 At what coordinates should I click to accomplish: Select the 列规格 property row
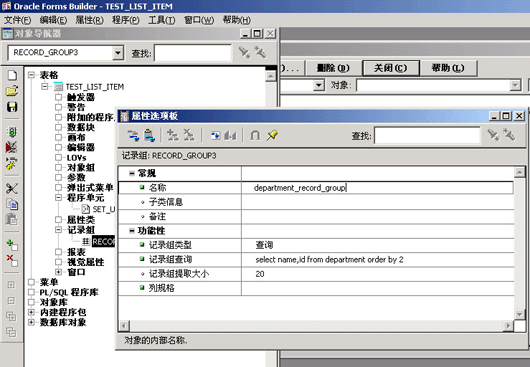point(316,288)
